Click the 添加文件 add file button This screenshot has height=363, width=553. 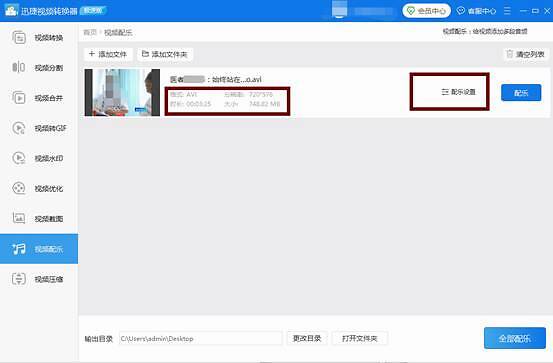[108, 54]
